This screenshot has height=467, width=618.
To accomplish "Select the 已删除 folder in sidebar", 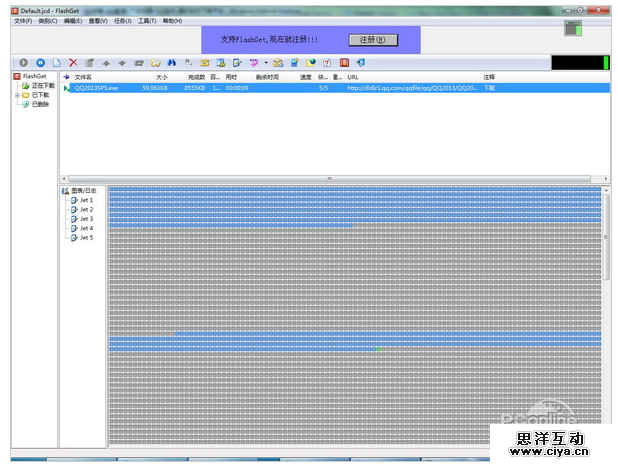I will [x=40, y=104].
